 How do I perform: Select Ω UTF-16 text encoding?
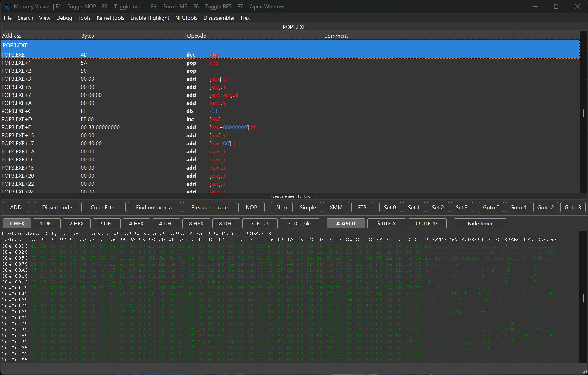(x=427, y=224)
